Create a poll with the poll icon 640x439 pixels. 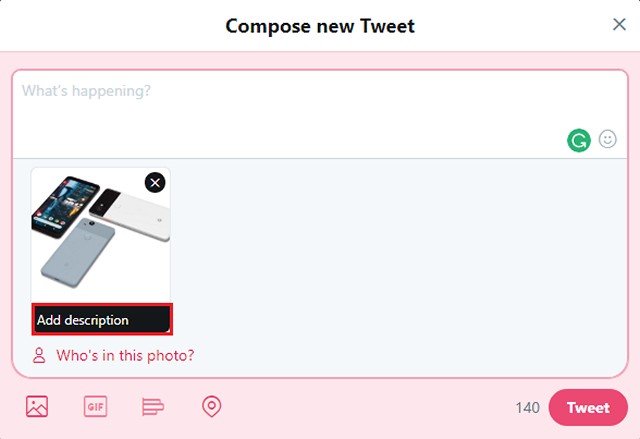[x=153, y=406]
